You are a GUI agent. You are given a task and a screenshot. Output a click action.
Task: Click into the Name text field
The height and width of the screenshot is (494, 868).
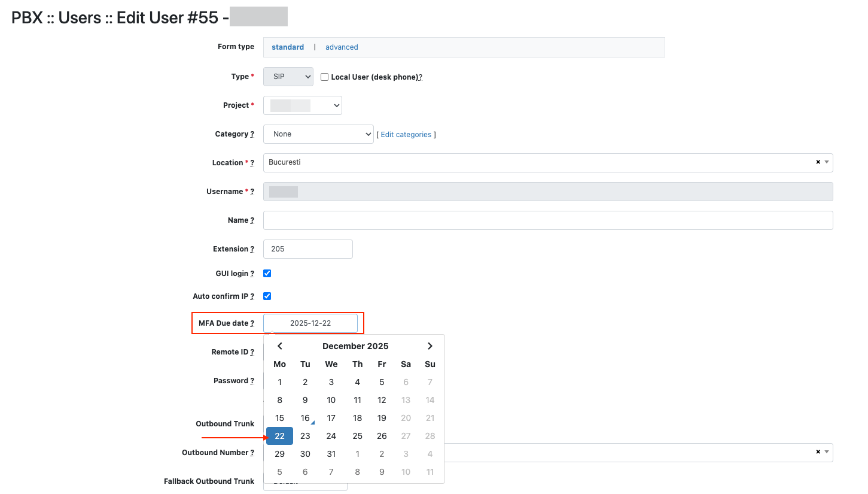tap(547, 220)
